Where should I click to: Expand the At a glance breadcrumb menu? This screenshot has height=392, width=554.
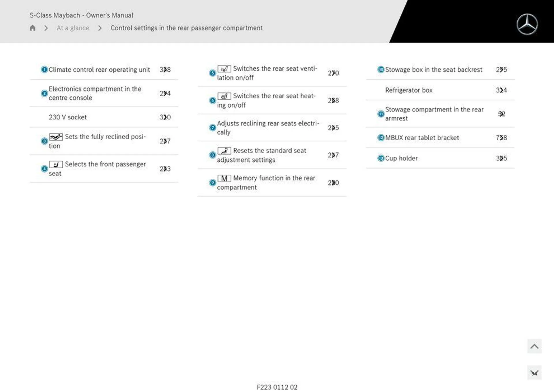pos(73,28)
